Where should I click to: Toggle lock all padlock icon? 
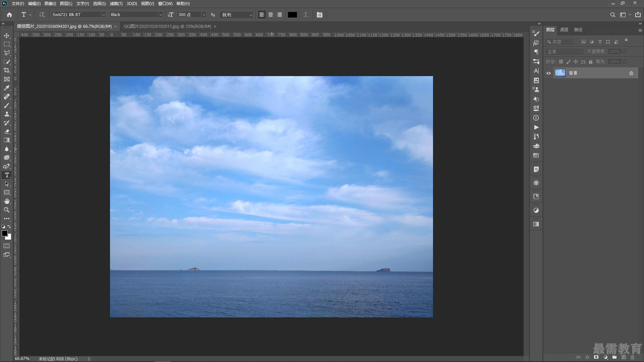591,62
